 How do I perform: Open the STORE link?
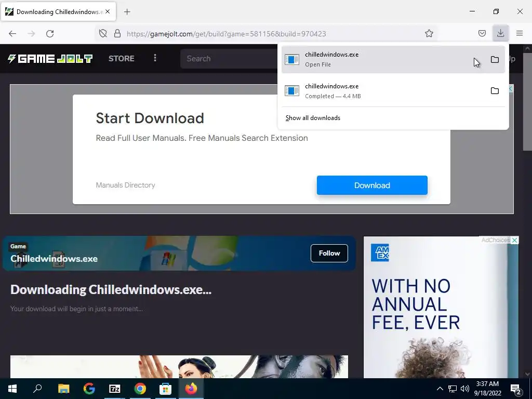click(122, 58)
